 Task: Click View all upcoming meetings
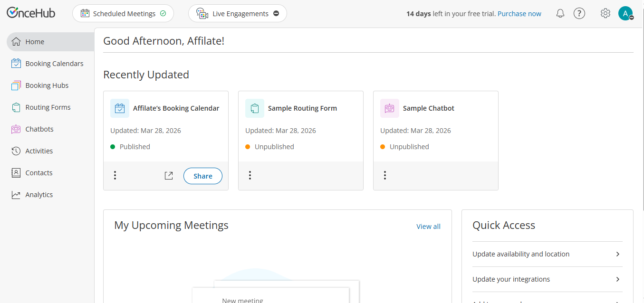coord(428,227)
